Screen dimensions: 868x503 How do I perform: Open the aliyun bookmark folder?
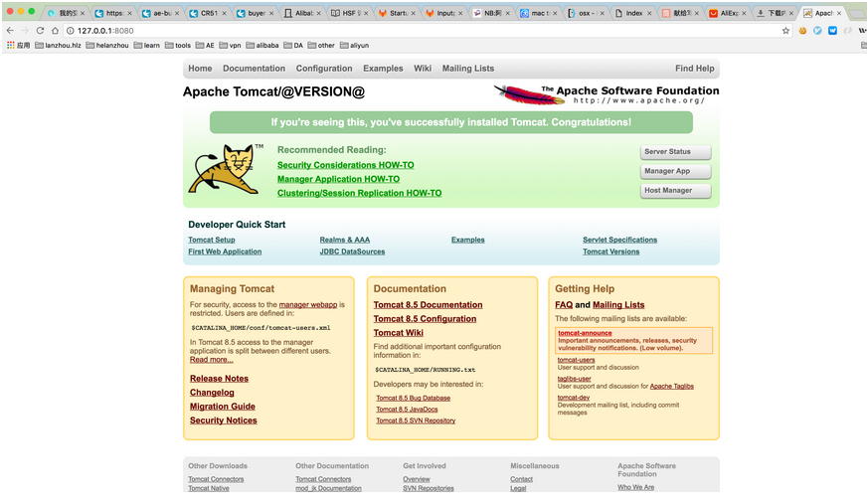click(x=354, y=46)
